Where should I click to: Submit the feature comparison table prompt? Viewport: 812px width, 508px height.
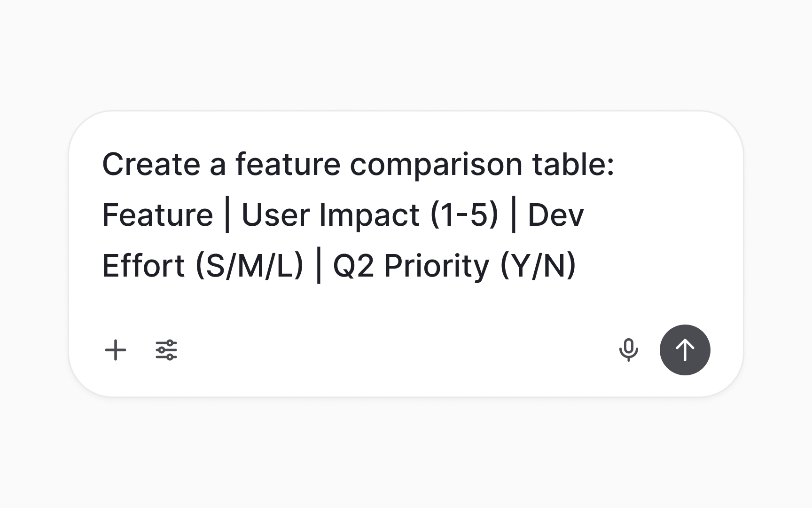pyautogui.click(x=685, y=350)
